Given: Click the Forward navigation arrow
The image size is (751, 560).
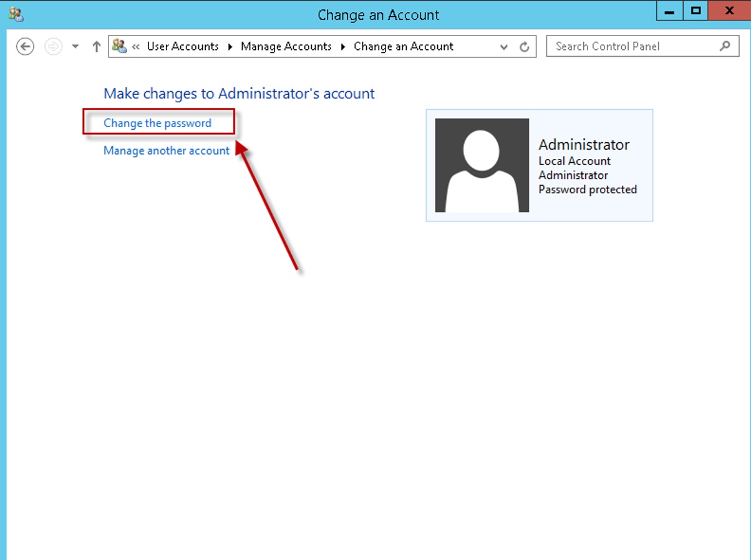Looking at the screenshot, I should (54, 46).
